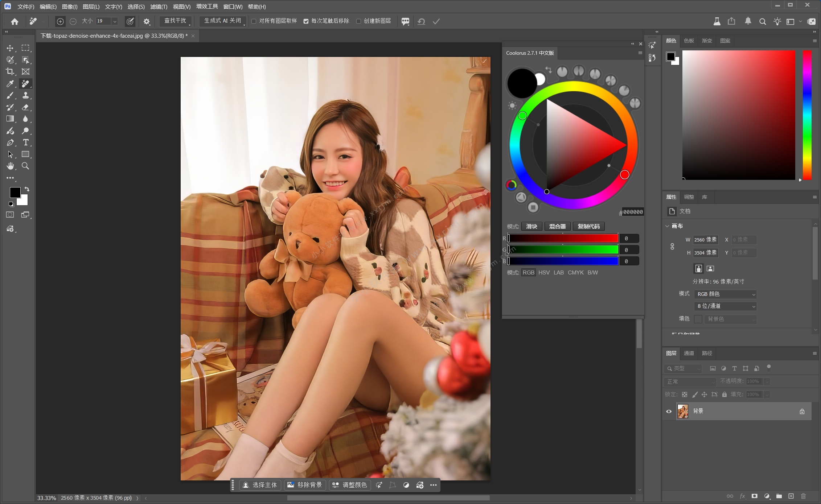Delete layer with trash icon
Screen dimensions: 821x504
[803, 496]
